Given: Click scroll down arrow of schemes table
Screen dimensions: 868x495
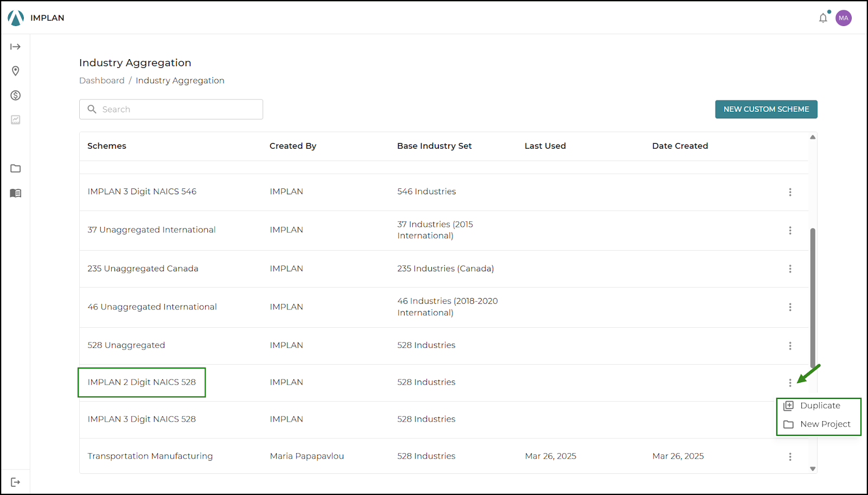Looking at the screenshot, I should (813, 468).
